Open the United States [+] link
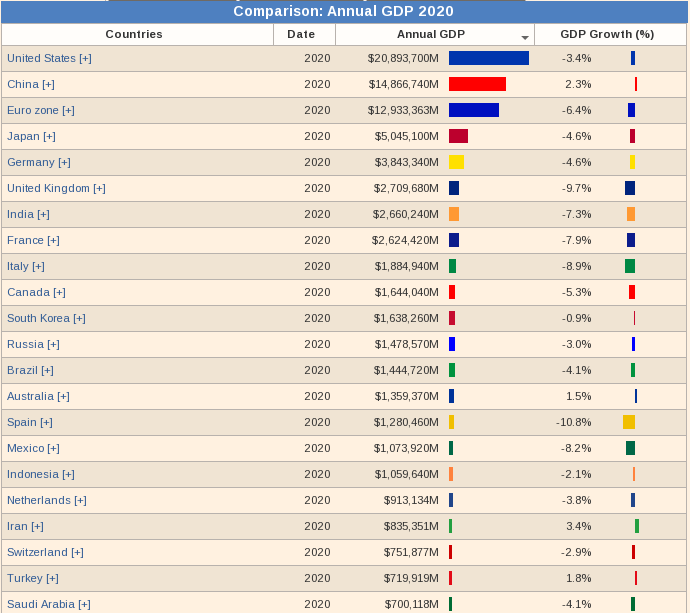 49,58
